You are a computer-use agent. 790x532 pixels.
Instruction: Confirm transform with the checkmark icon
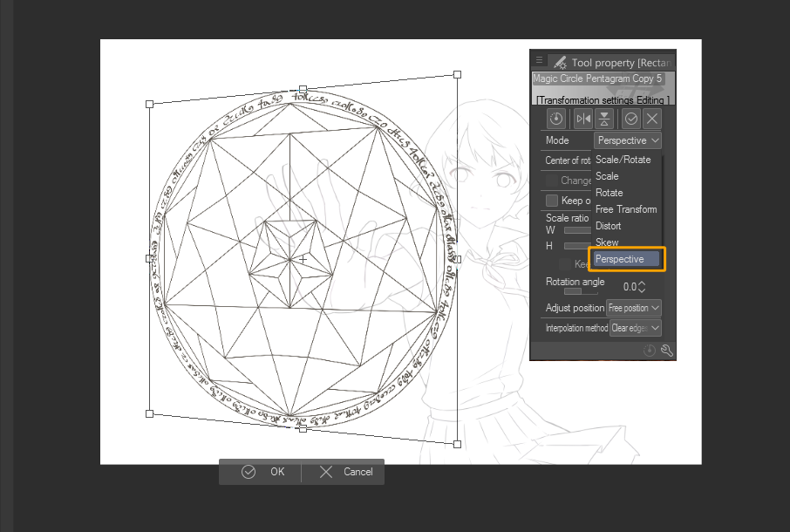(630, 119)
